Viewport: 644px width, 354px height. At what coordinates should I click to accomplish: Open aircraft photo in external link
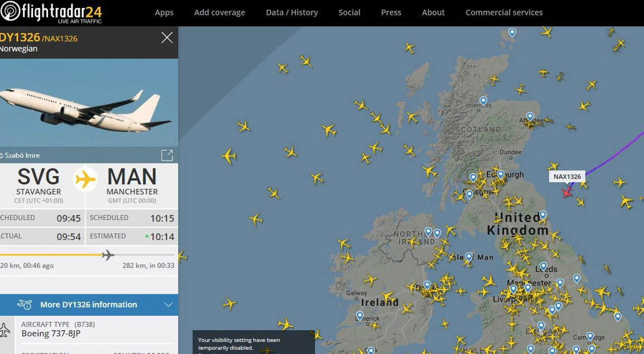[x=167, y=155]
